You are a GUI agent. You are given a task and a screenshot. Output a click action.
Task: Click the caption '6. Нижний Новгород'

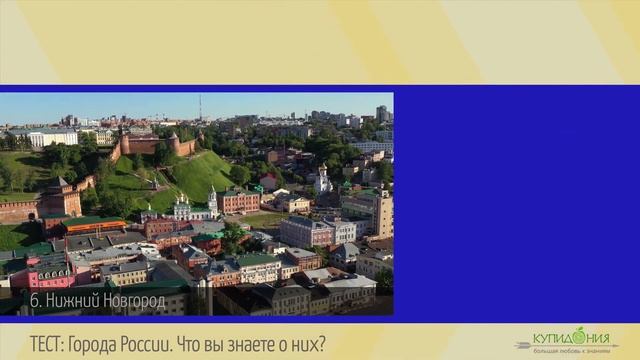(x=98, y=301)
